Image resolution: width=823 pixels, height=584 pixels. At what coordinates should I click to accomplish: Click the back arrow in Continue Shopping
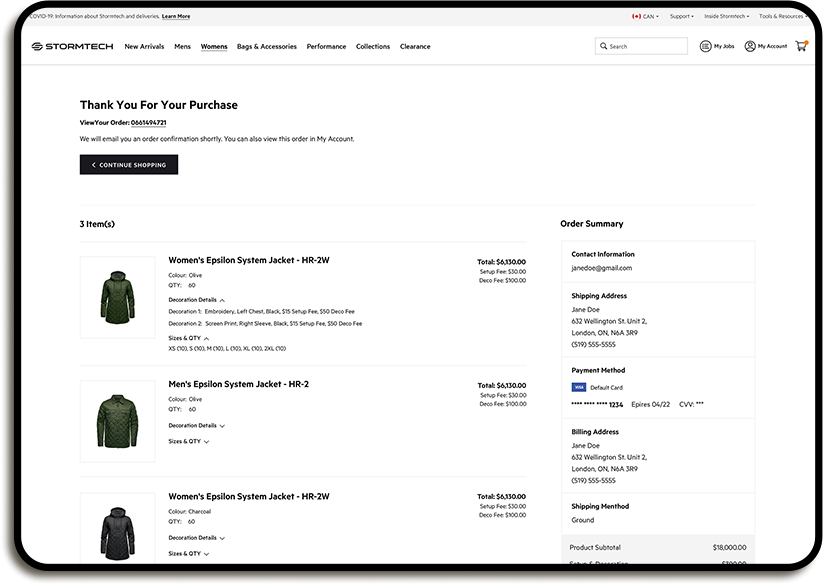(93, 164)
